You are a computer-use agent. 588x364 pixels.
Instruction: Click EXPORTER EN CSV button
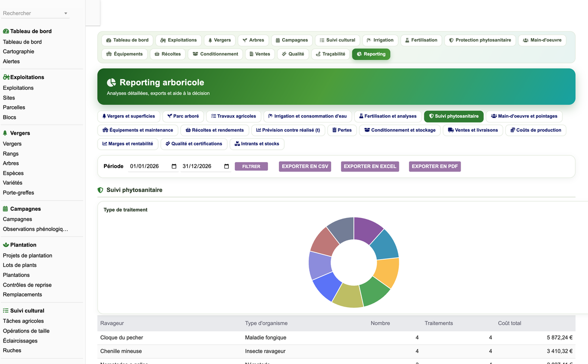coord(305,167)
